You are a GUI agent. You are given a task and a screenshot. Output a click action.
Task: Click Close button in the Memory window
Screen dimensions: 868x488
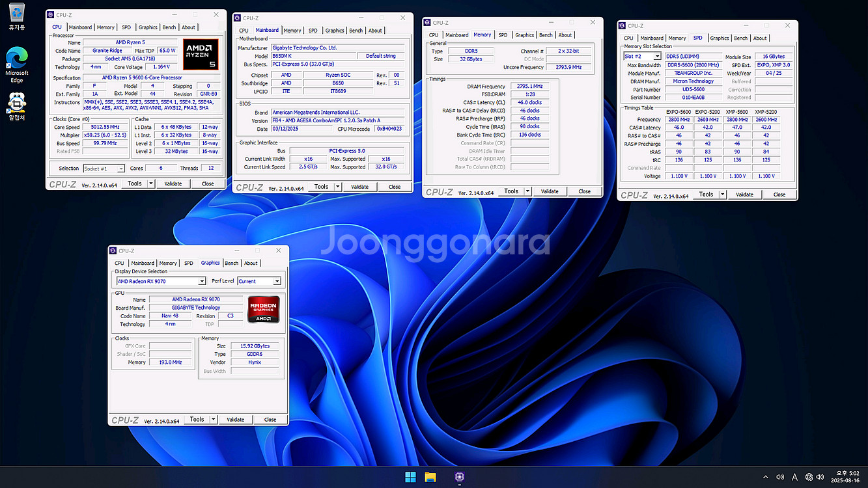click(x=584, y=191)
